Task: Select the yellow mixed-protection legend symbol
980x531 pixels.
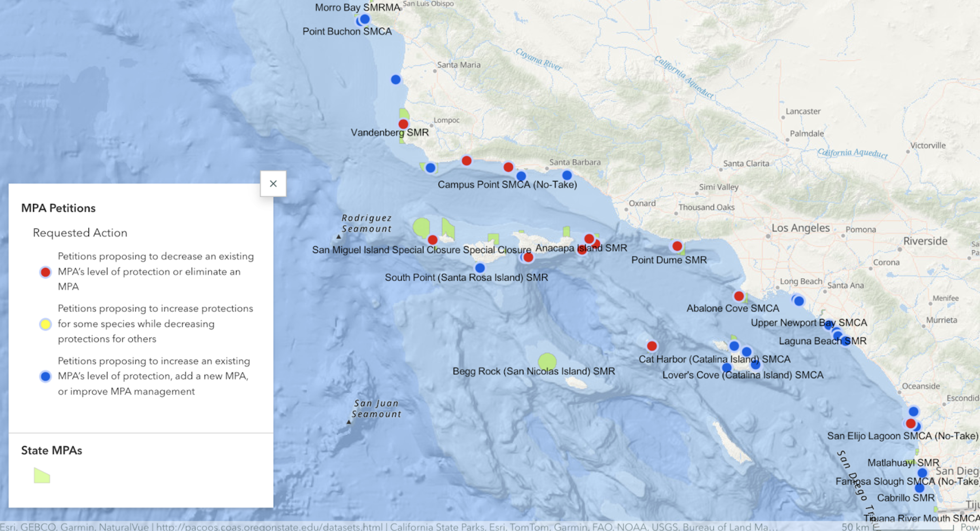Action: click(x=45, y=324)
